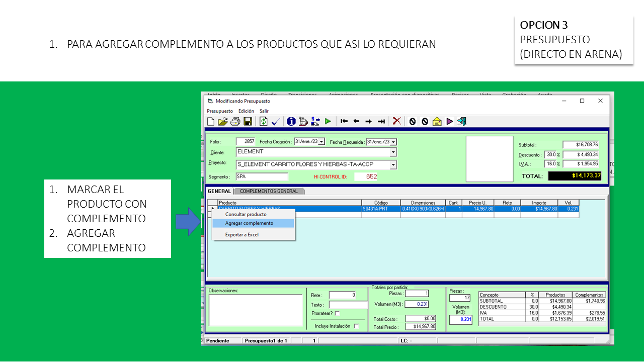Click the red X delete icon
This screenshot has height=362, width=644.
pos(396,121)
